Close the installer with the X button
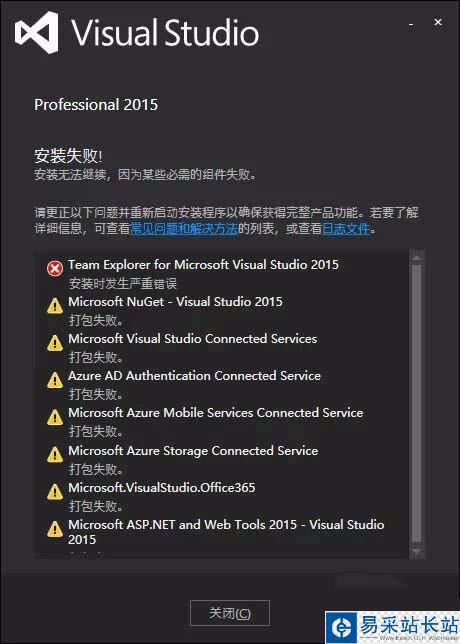Viewport: 460px width, 644px height. tap(438, 22)
